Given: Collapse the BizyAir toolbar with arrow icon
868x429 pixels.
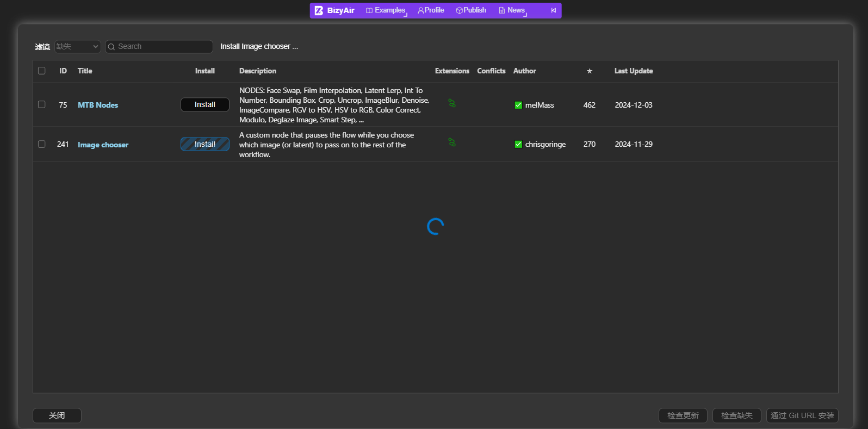Looking at the screenshot, I should (x=553, y=10).
